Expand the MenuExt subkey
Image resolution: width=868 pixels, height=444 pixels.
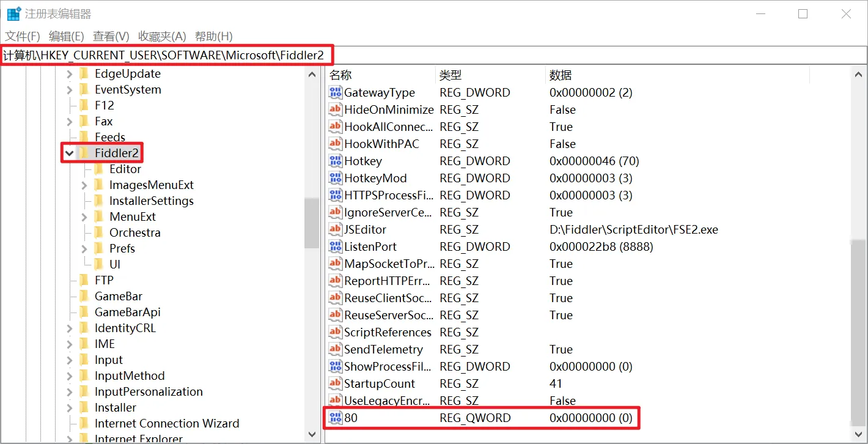tap(84, 216)
